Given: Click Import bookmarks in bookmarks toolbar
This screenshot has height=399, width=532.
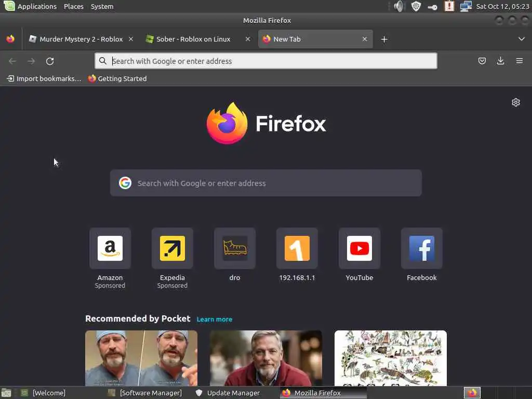Looking at the screenshot, I should click(x=44, y=79).
